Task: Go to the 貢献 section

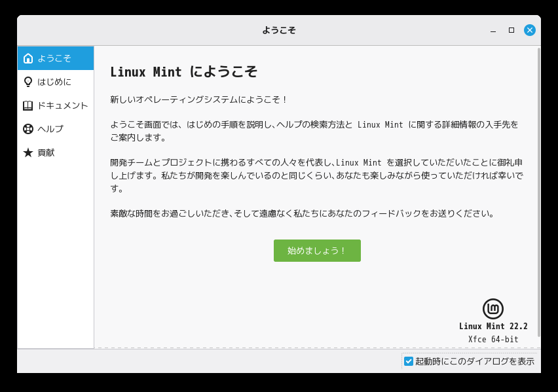Action: click(x=56, y=152)
